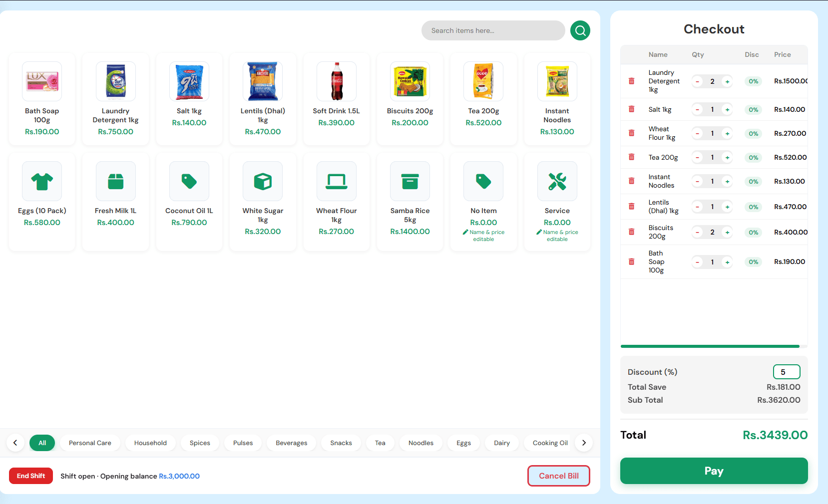Image resolution: width=828 pixels, height=504 pixels.
Task: Delete Wheat Flour 1kg row via trash icon
Action: tap(631, 133)
